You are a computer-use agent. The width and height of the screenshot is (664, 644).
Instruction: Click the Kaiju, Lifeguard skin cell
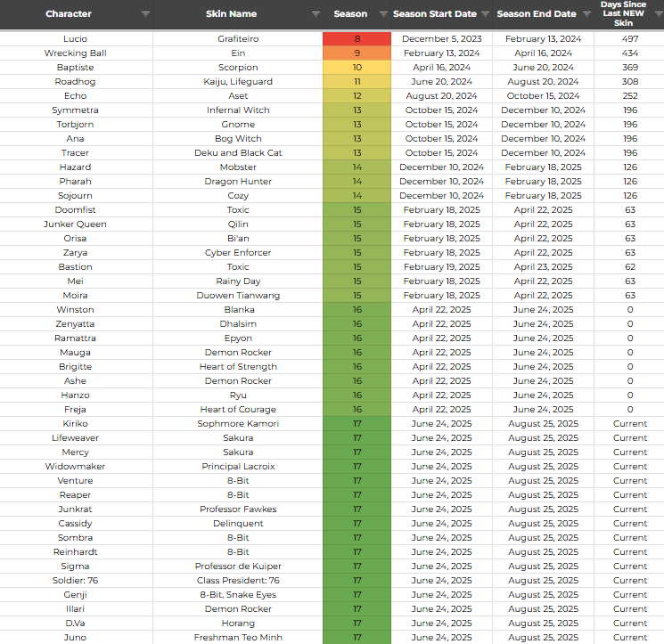click(238, 82)
